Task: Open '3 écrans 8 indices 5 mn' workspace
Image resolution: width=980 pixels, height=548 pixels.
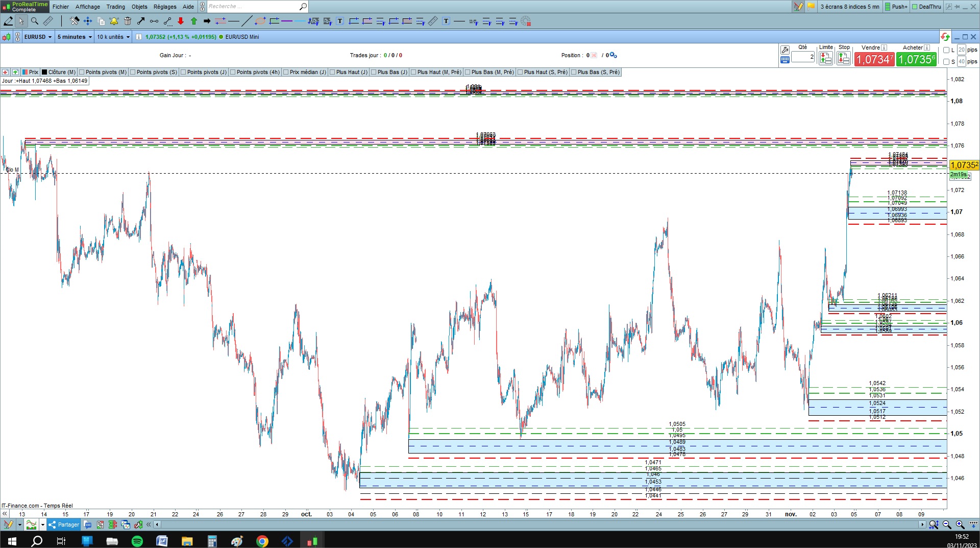Action: click(850, 7)
